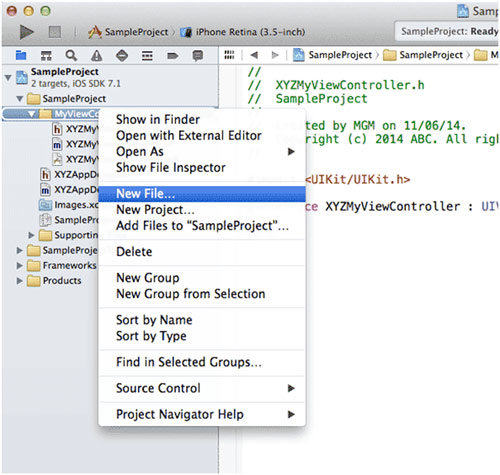Click the UIKit/UIKit.h import text
The height and width of the screenshot is (475, 500).
pyautogui.click(x=358, y=180)
